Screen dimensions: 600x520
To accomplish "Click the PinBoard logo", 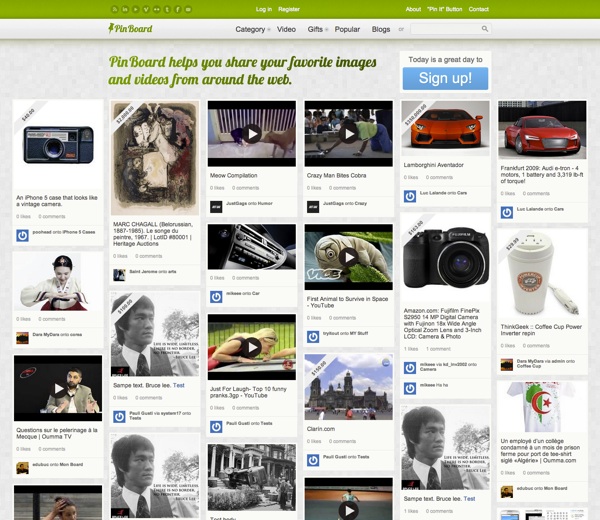I will (x=130, y=29).
